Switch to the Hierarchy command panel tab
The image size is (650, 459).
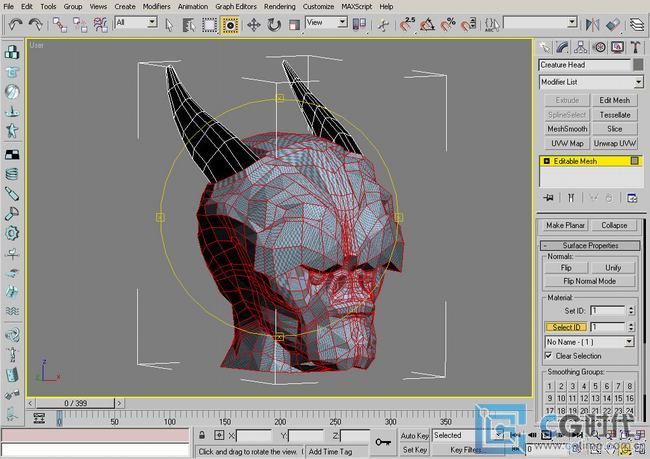pyautogui.click(x=580, y=47)
